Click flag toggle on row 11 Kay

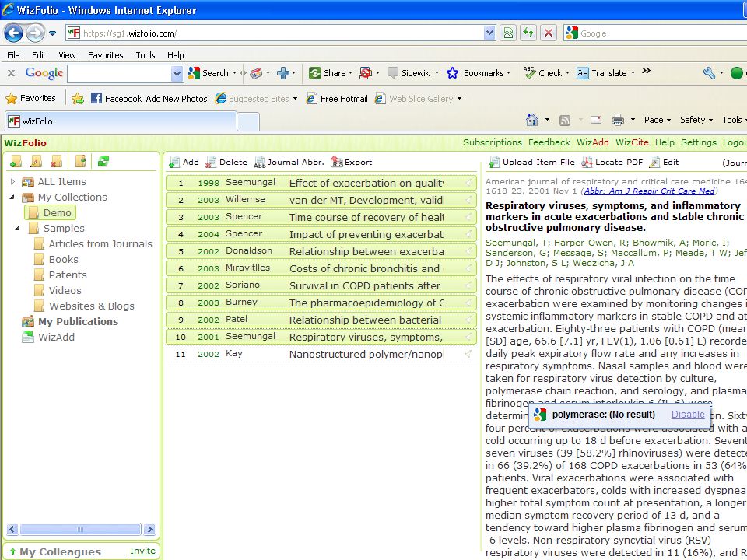[x=468, y=354]
